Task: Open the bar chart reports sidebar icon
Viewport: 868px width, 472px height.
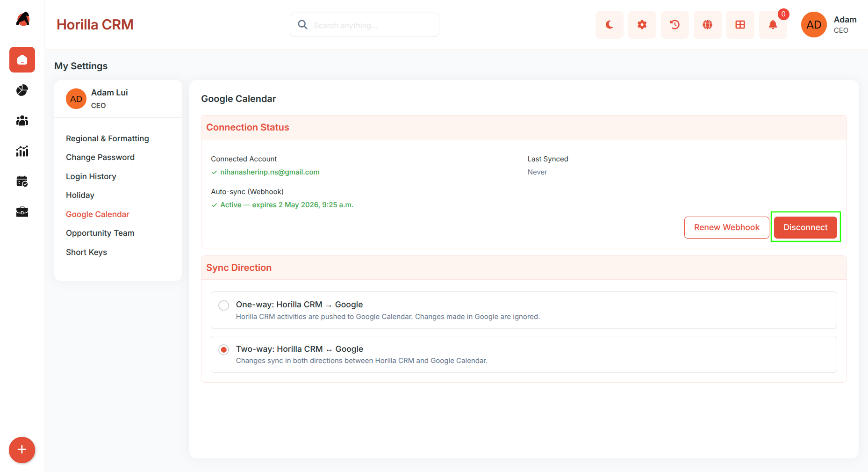Action: [22, 151]
